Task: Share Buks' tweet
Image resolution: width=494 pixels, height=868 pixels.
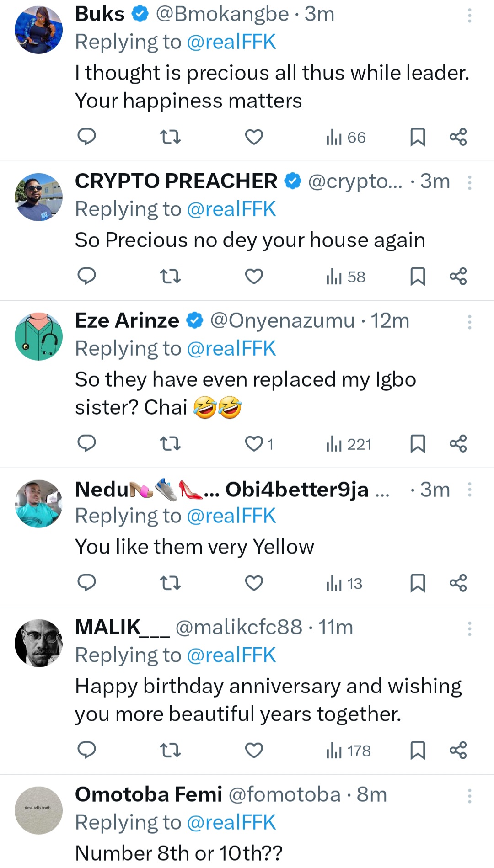Action: click(x=458, y=137)
